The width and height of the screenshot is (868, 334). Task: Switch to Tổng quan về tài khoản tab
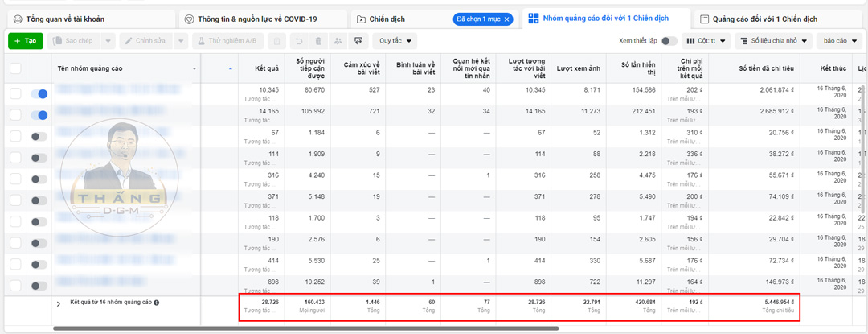[x=92, y=19]
